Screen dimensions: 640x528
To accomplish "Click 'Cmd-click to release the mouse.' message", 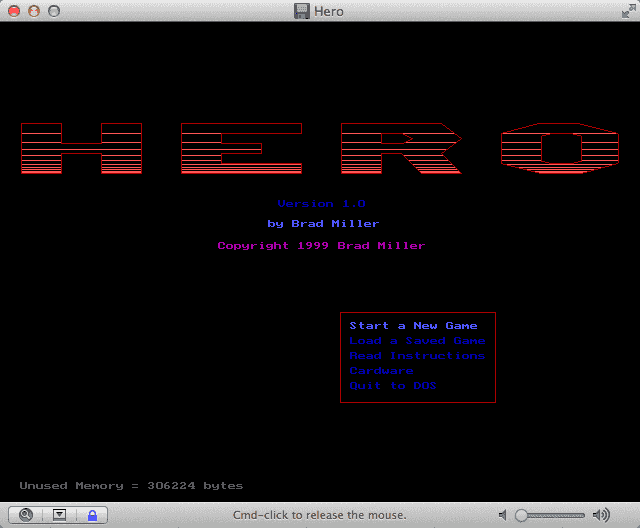I will (x=320, y=515).
